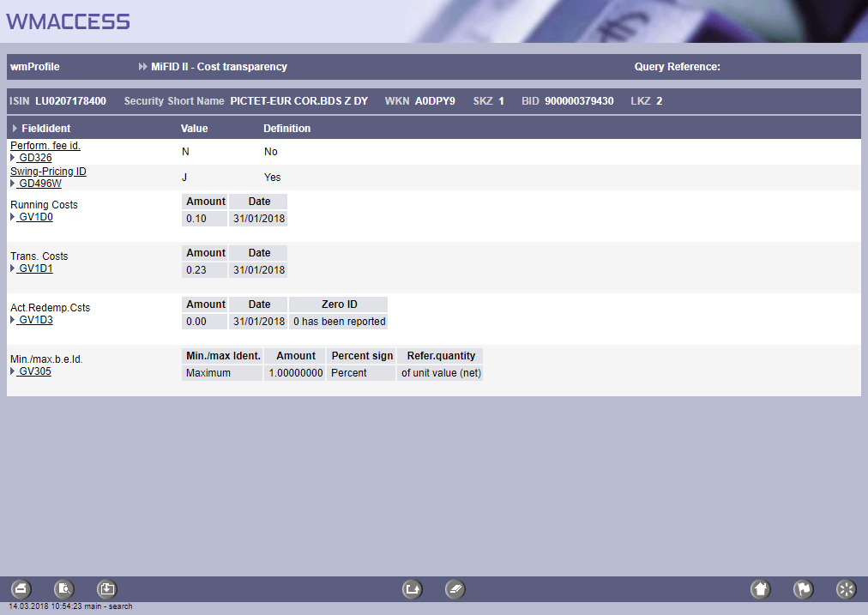Expand the GV1D1 field triangle

coord(13,268)
